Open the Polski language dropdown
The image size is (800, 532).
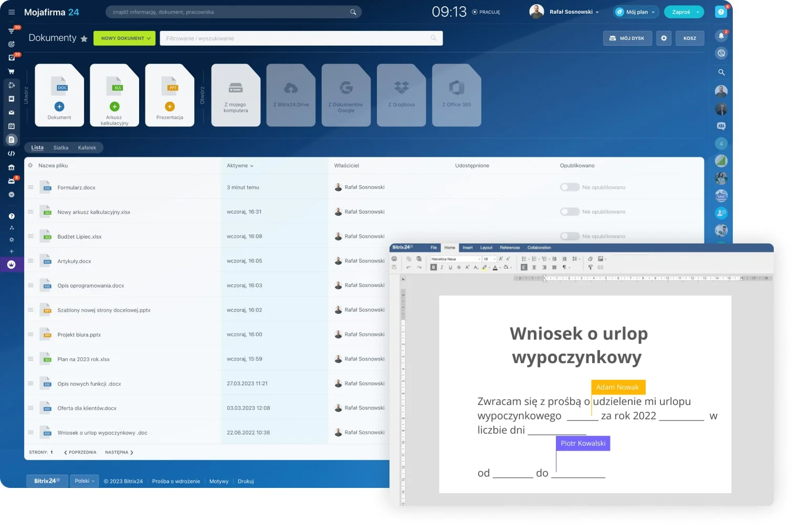point(85,481)
